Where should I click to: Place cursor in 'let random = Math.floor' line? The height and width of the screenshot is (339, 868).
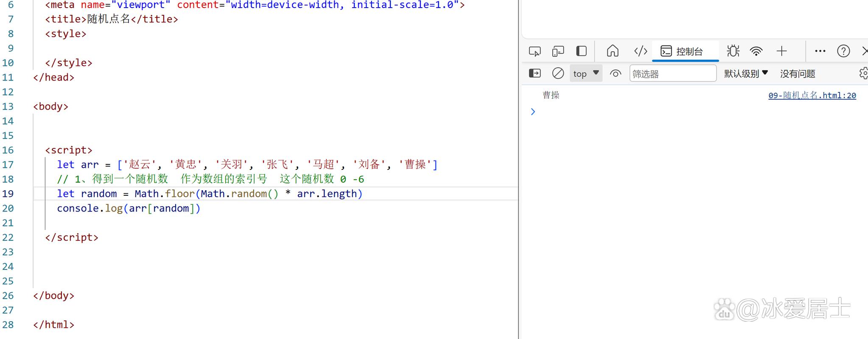[x=210, y=194]
